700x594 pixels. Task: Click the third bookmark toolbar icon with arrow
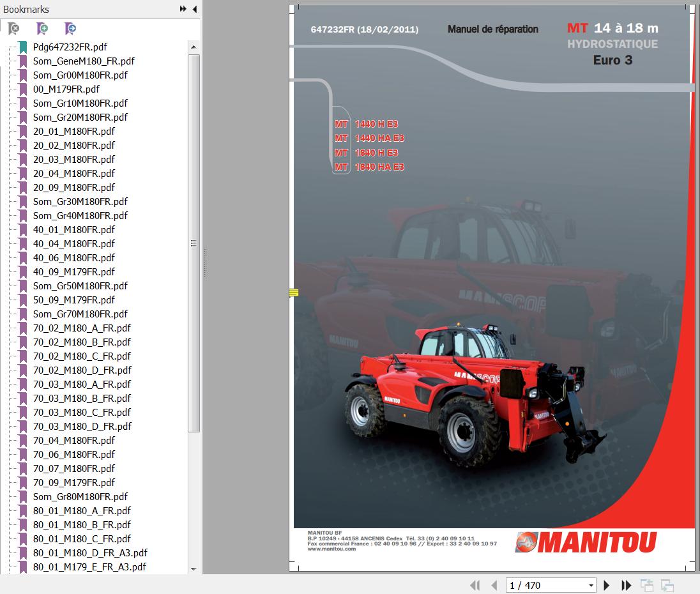[x=70, y=29]
